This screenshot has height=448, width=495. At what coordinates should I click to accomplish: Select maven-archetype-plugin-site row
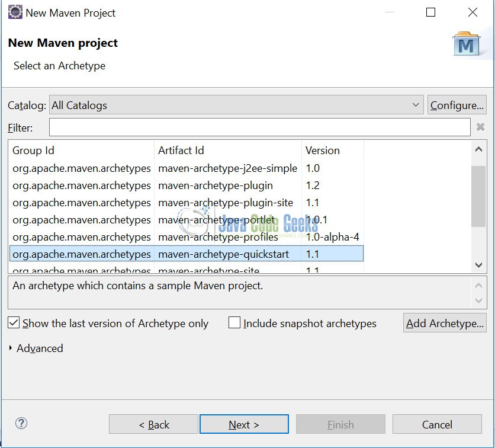(187, 203)
